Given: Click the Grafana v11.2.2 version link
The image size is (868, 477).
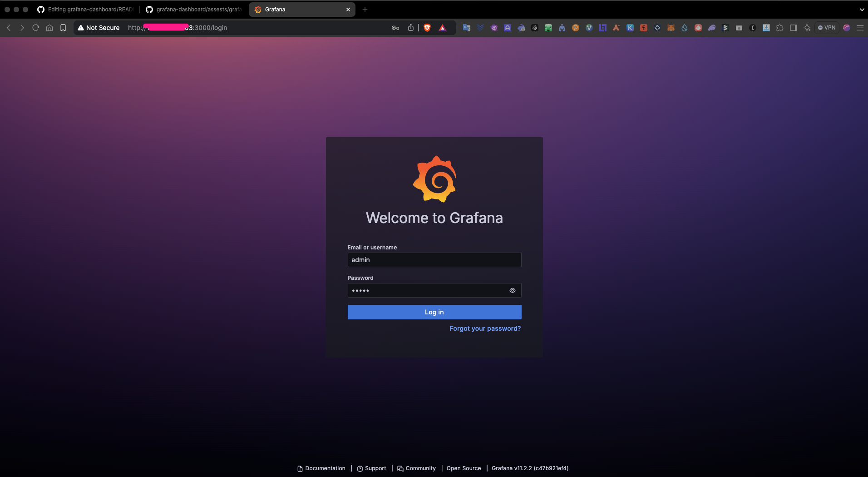Looking at the screenshot, I should pos(530,468).
